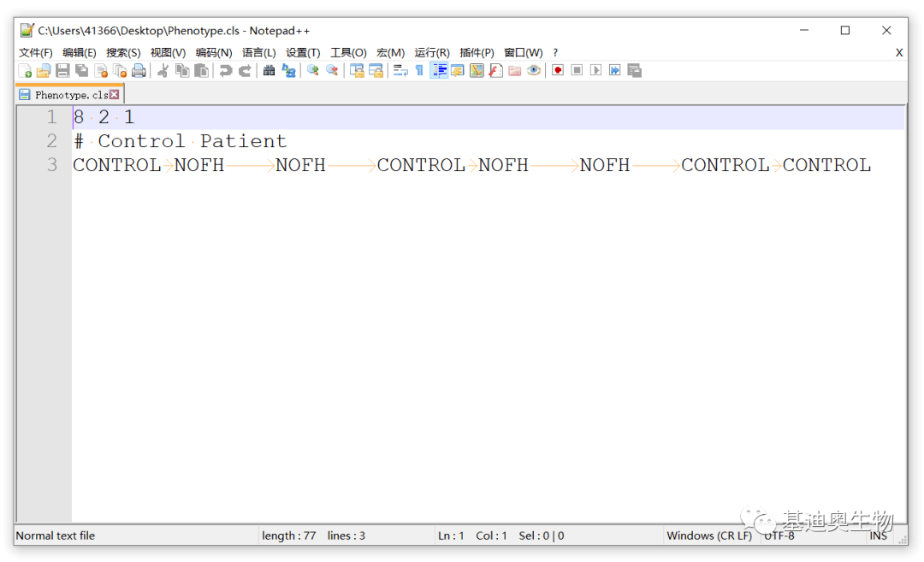This screenshot has height=562, width=924.
Task: Click the Undo arrow icon
Action: (x=226, y=71)
